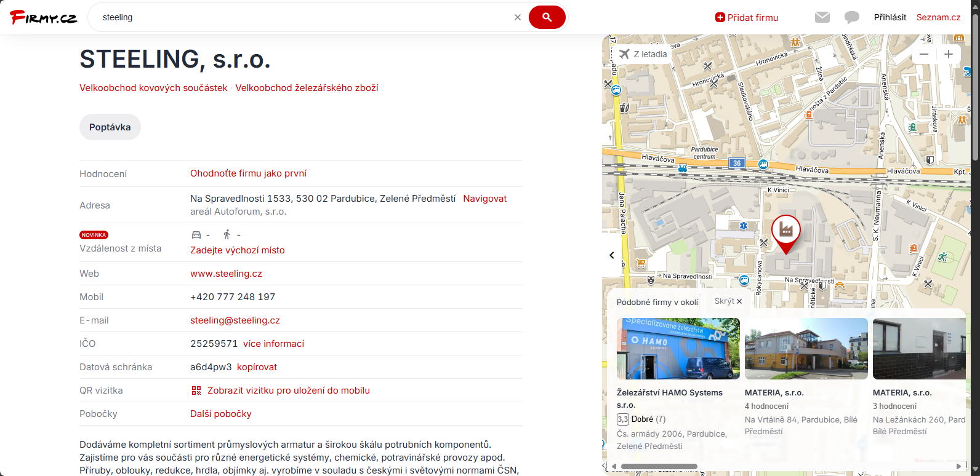Click the '3 hodnocení' text under MATERIA
This screenshot has width=980, height=476.
pyautogui.click(x=895, y=406)
